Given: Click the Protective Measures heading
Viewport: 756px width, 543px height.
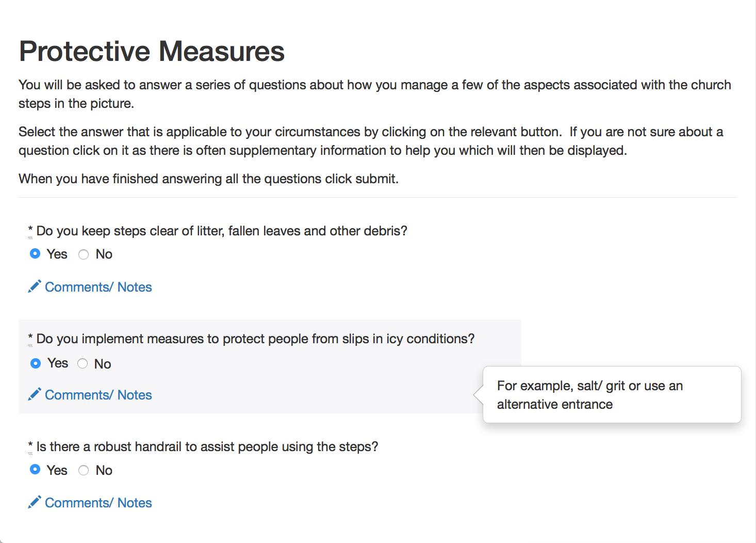Looking at the screenshot, I should click(152, 51).
